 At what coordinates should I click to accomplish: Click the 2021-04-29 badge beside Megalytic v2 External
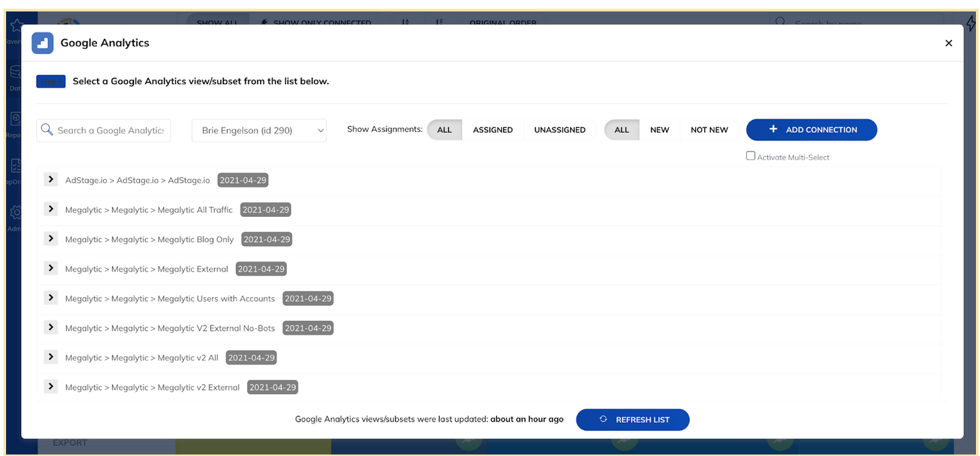273,388
